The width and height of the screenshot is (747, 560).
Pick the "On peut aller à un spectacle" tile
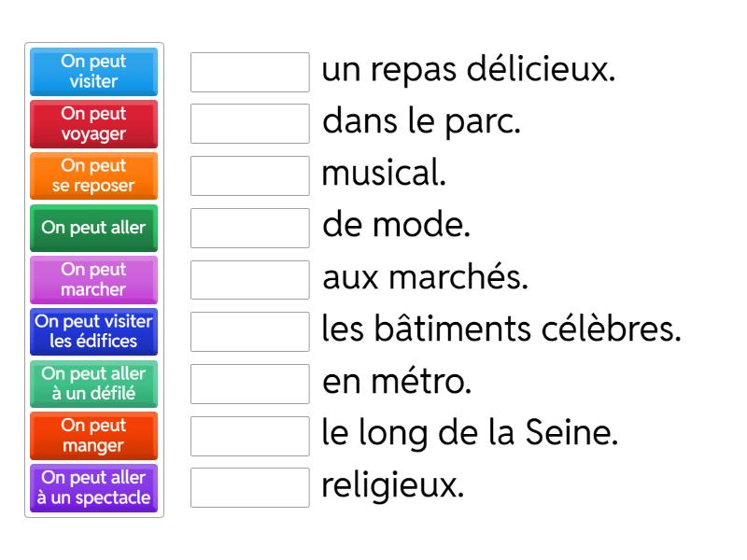coord(92,487)
